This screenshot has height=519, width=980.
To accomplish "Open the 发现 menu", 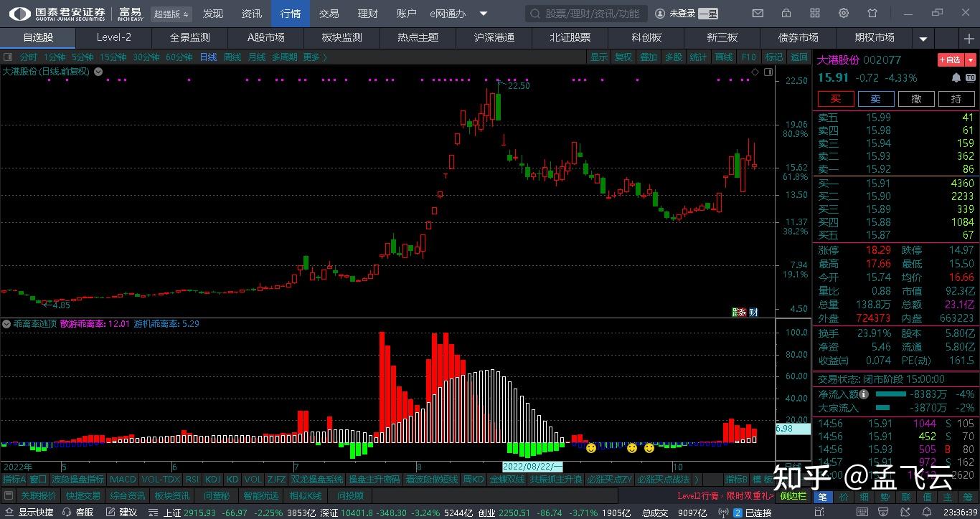I will (x=213, y=14).
